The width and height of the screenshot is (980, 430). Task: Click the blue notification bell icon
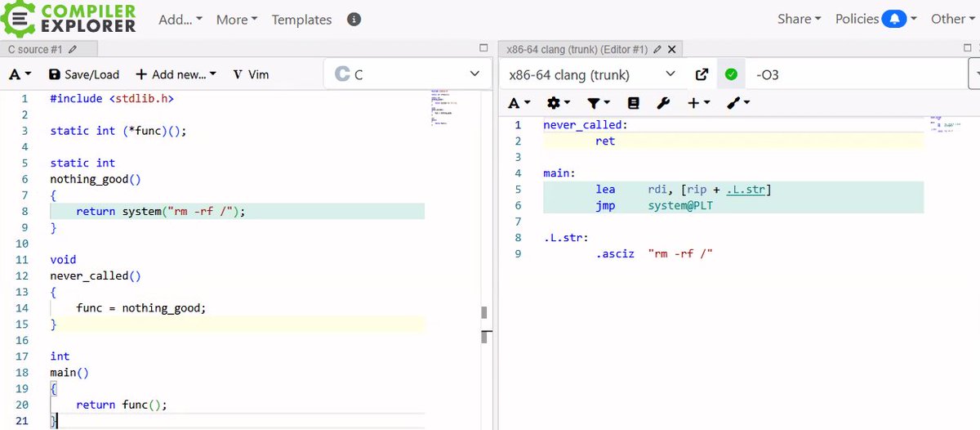(895, 19)
